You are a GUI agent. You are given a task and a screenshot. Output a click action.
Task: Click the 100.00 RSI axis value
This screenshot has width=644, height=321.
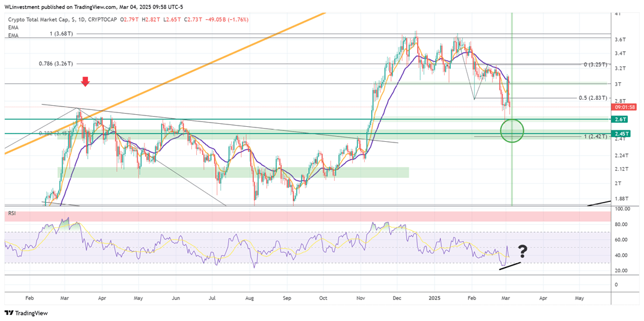click(622, 209)
